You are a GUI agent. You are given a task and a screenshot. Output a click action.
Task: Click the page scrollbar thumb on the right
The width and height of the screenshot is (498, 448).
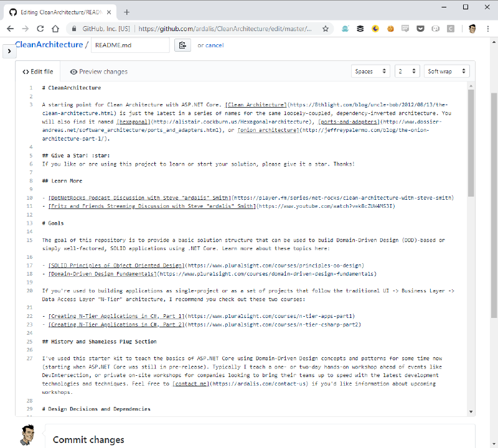coord(494,205)
